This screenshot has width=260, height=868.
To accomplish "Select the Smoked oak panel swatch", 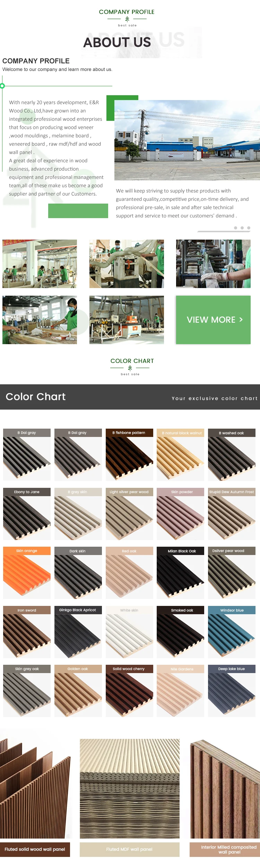I will [x=180, y=632].
